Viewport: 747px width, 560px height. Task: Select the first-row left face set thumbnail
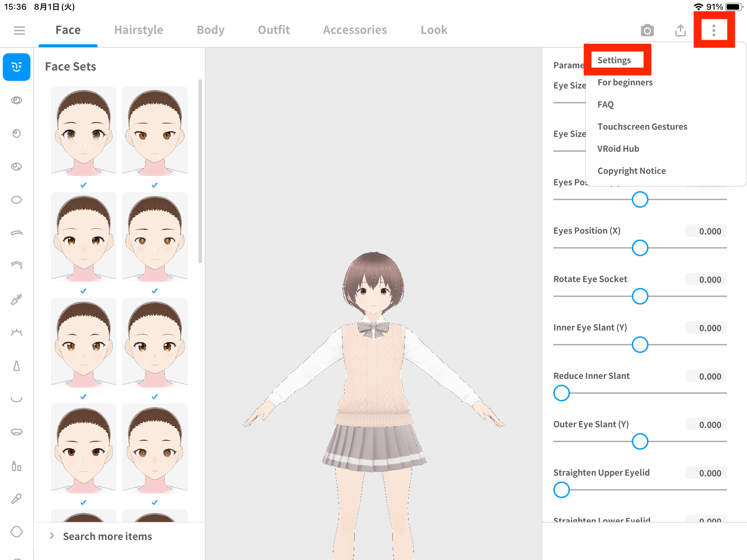click(x=84, y=131)
